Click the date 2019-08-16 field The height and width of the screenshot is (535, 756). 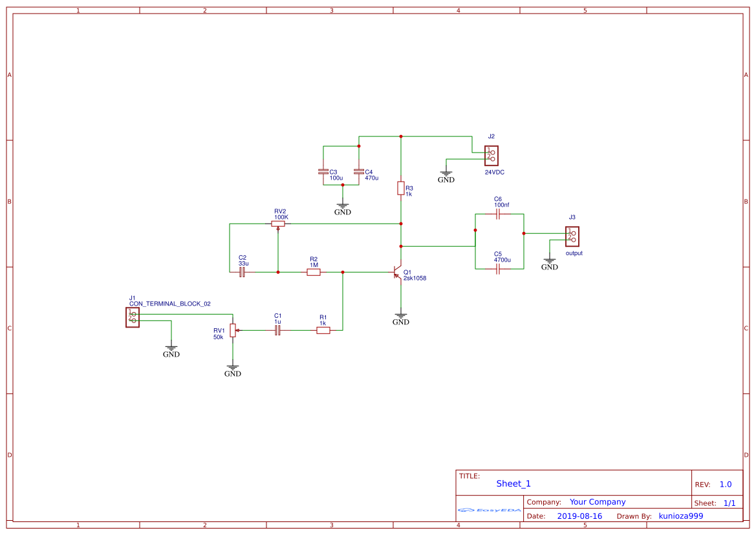click(x=579, y=516)
